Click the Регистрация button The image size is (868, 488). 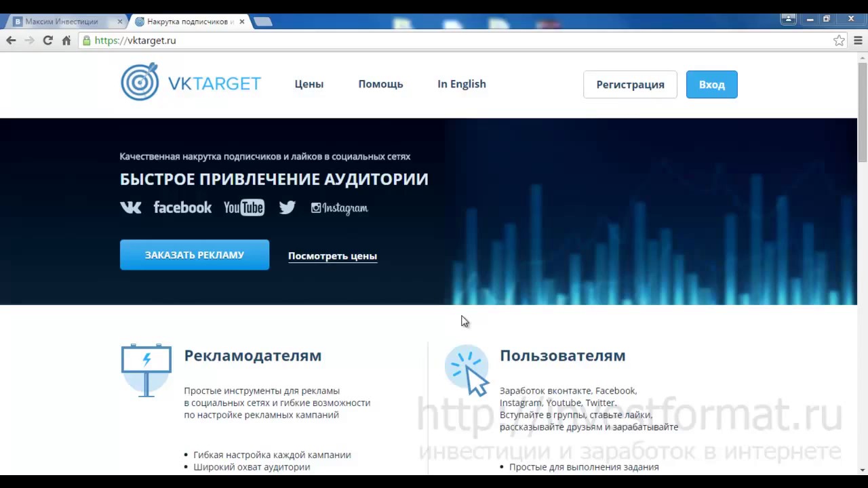(x=630, y=85)
